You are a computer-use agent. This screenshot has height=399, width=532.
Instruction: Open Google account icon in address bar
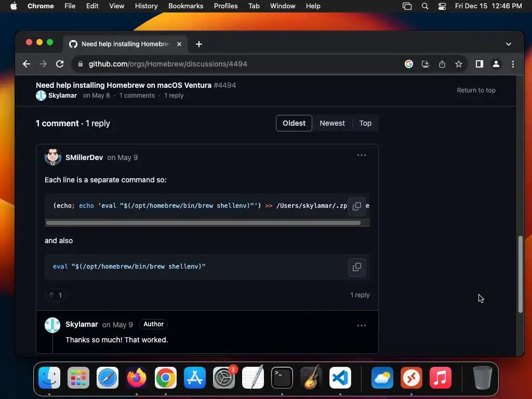tap(409, 64)
